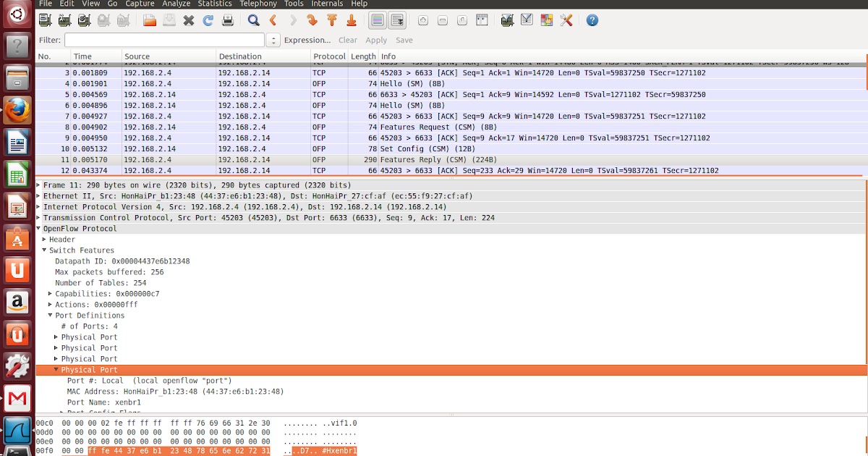This screenshot has width=868, height=456.
Task: Open the filter history dropdown
Action: (273, 41)
